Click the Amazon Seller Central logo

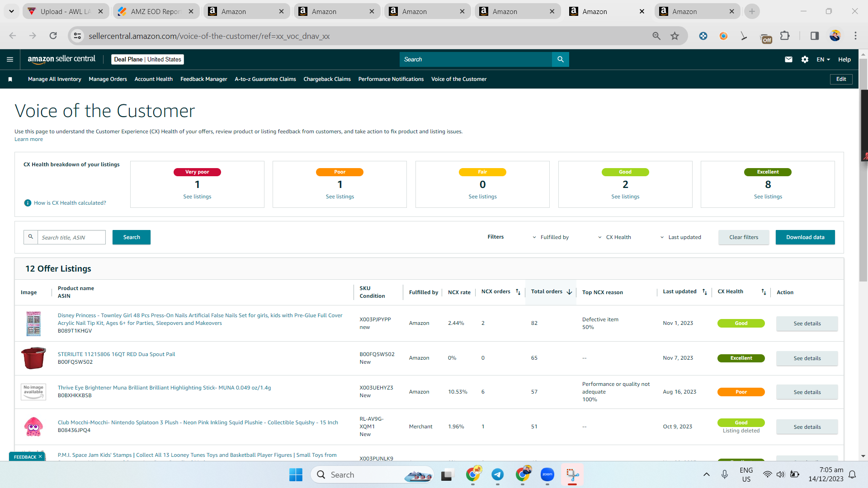pyautogui.click(x=61, y=59)
